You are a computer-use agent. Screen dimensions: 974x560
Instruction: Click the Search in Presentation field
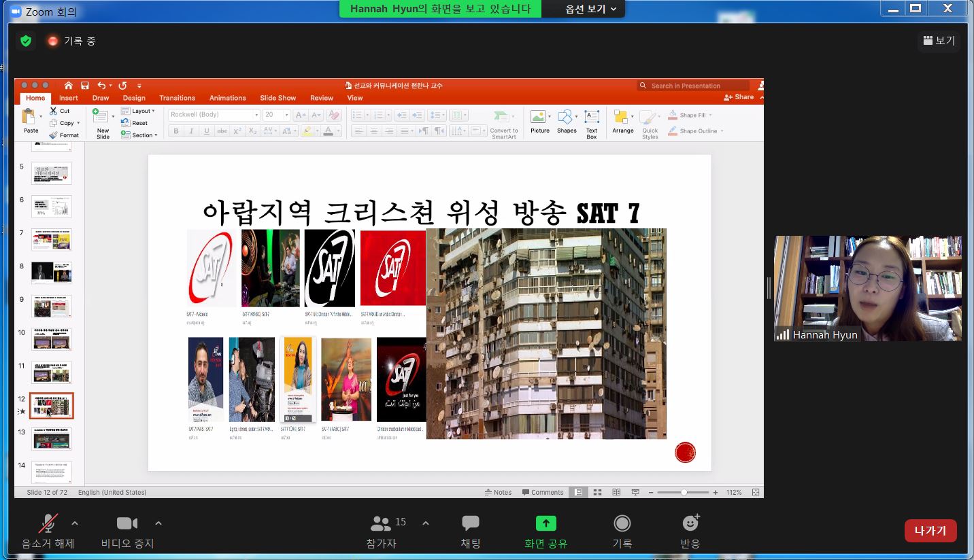point(693,86)
